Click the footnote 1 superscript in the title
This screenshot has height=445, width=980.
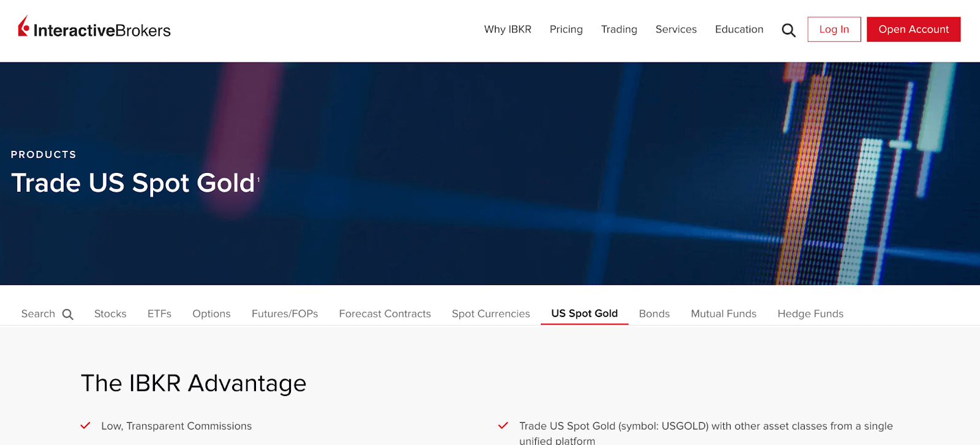(258, 180)
